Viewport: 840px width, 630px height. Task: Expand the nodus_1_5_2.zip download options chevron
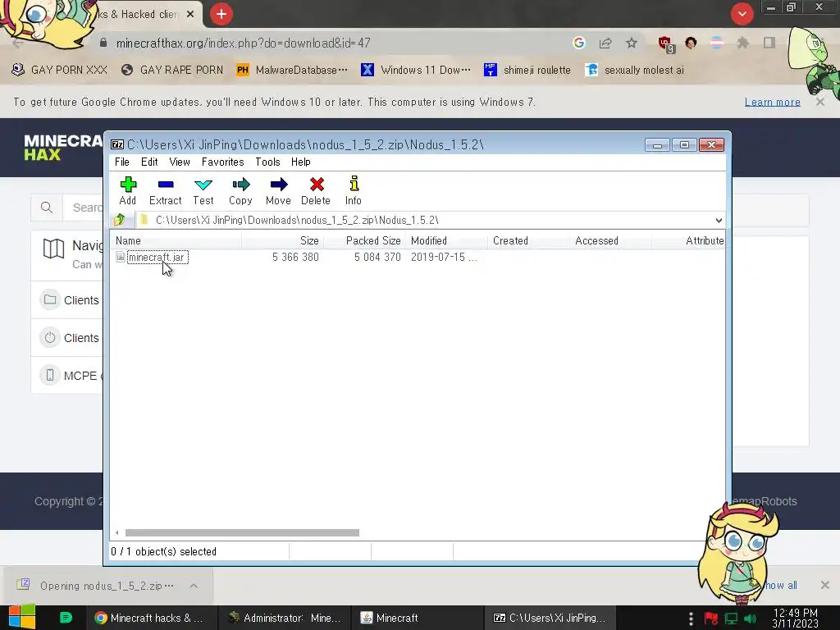tap(194, 586)
